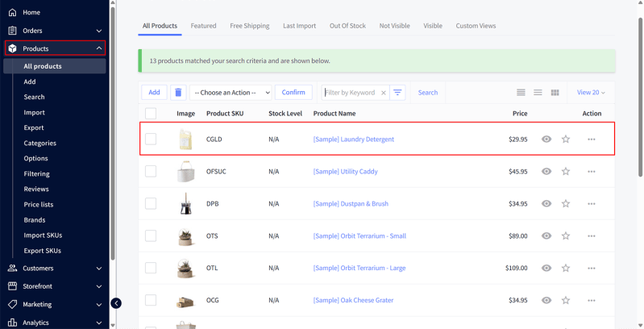Expand the Marketing menu chevron
Image resolution: width=644 pixels, height=329 pixels.
coord(99,304)
